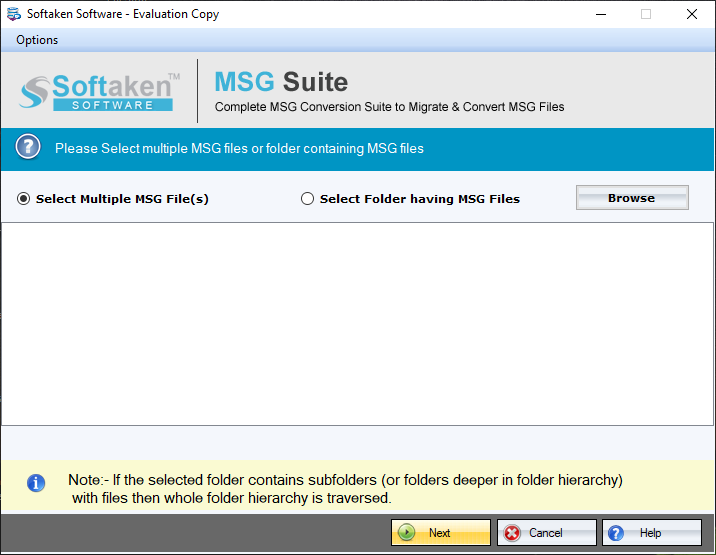Proceed with the Next button

coord(441,533)
